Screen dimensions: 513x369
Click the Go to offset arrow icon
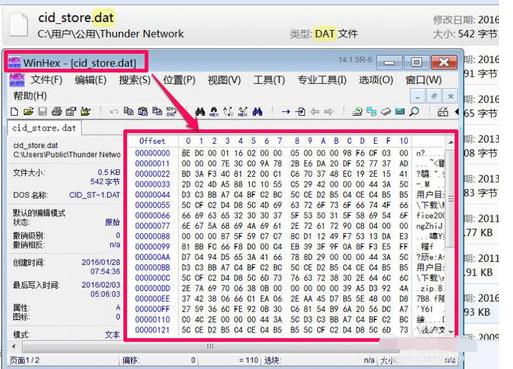(286, 111)
